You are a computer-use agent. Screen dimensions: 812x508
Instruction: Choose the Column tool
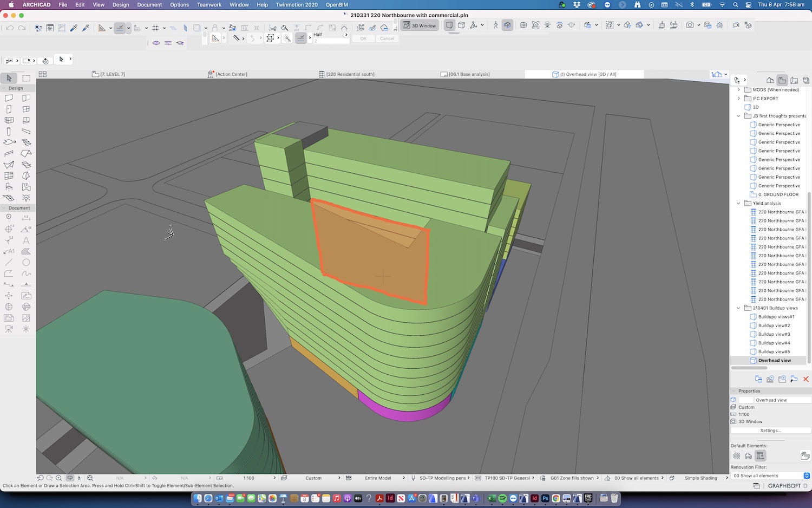point(9,132)
